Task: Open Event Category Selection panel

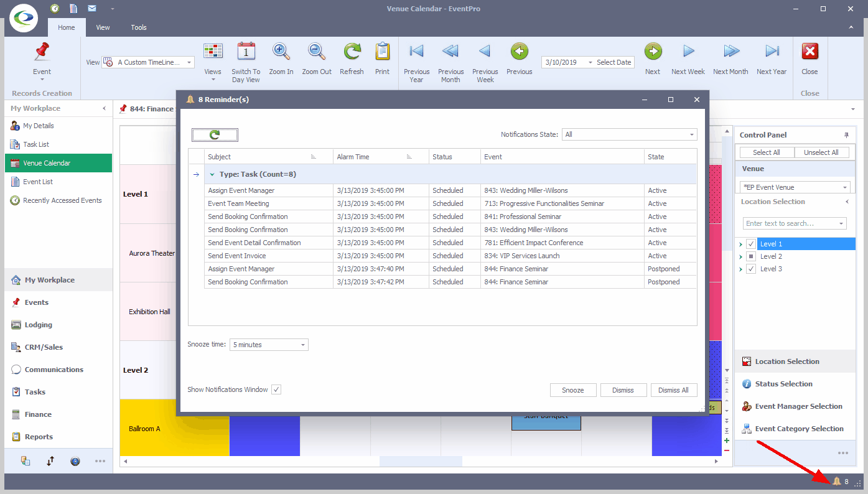Action: [x=795, y=429]
